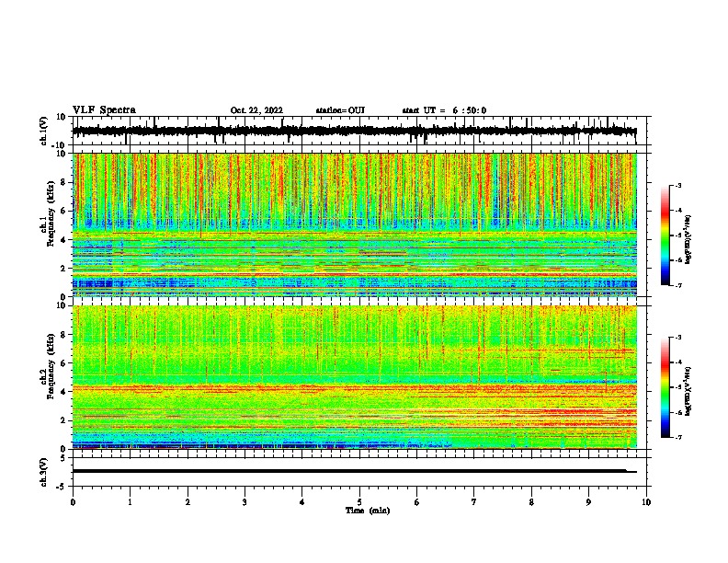Viewport: 728px width, 563px height.
Task: Click the "ch.3(V)" axis label
Action: pos(44,472)
